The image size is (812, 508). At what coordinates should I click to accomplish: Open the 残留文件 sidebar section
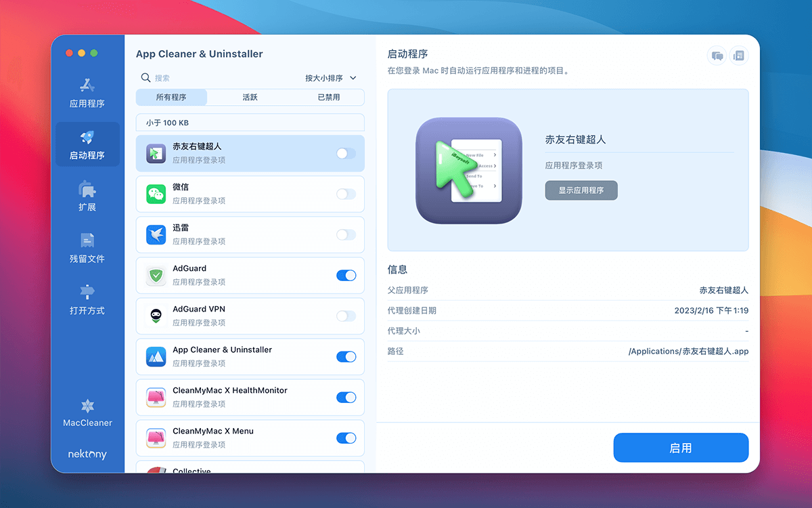(x=87, y=248)
